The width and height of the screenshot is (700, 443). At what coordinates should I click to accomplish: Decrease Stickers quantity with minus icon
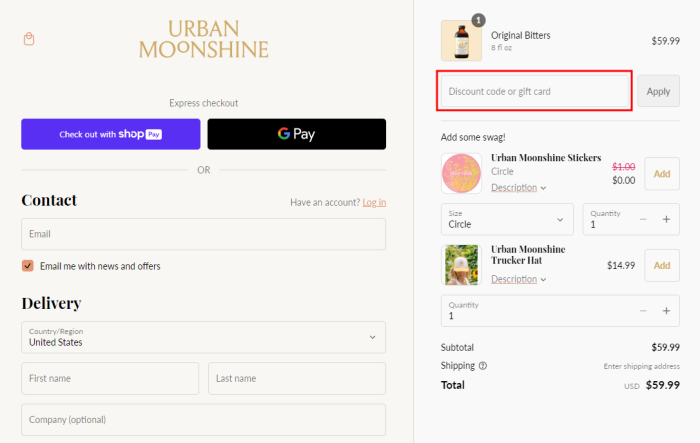(643, 219)
